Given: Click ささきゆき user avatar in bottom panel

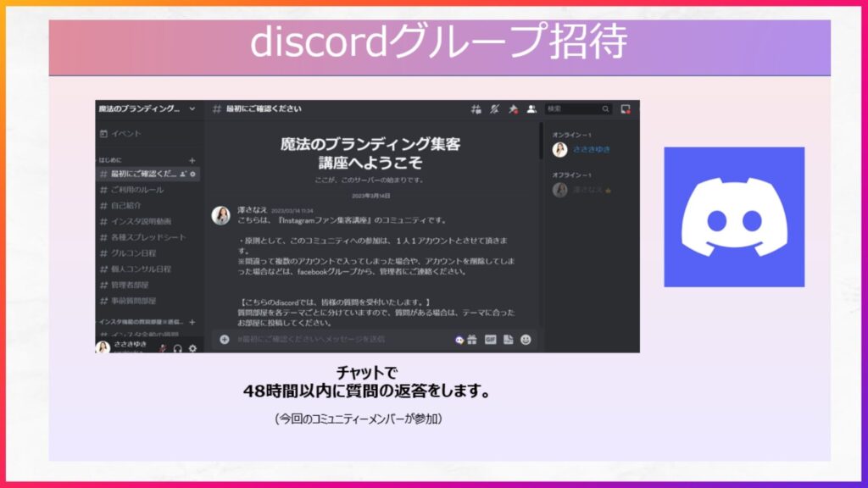Looking at the screenshot, I should point(103,347).
